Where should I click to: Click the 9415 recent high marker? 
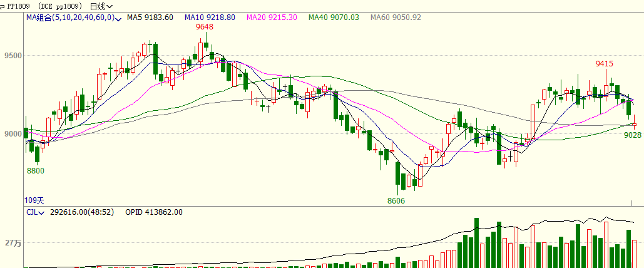pyautogui.click(x=605, y=64)
